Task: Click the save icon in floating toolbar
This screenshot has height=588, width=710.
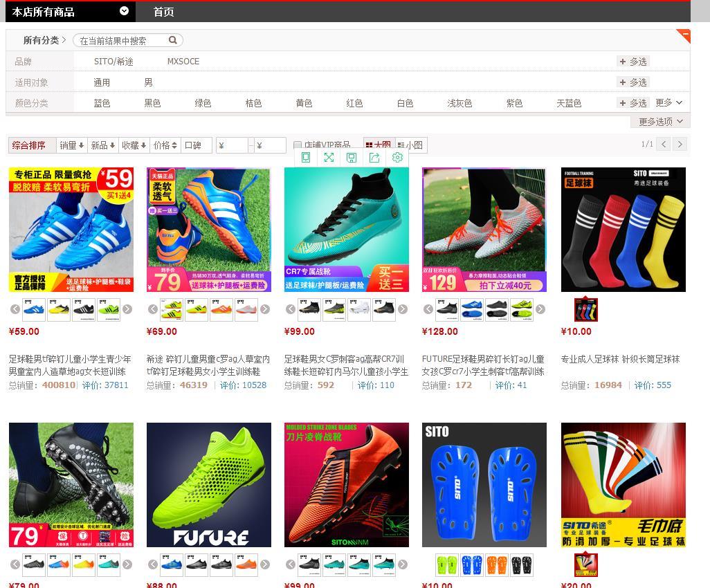Action: click(352, 158)
